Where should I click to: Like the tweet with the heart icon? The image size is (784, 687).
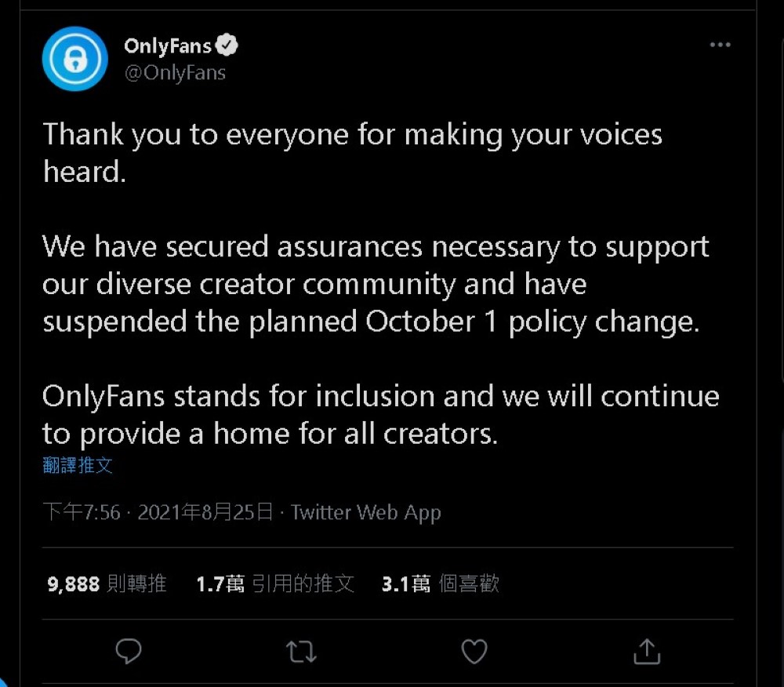[474, 651]
